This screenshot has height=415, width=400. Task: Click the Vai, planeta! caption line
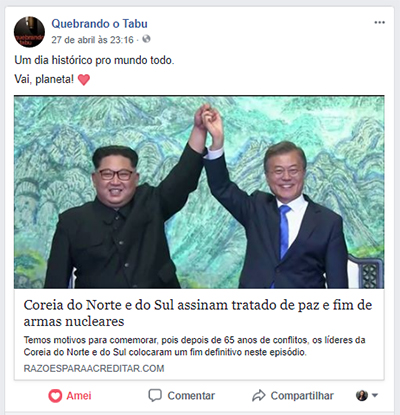click(52, 79)
